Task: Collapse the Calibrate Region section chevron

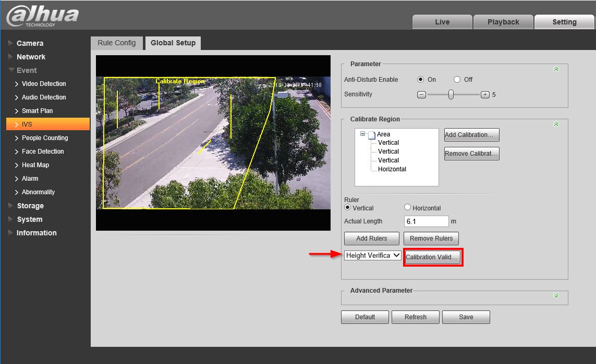Action: tap(556, 124)
